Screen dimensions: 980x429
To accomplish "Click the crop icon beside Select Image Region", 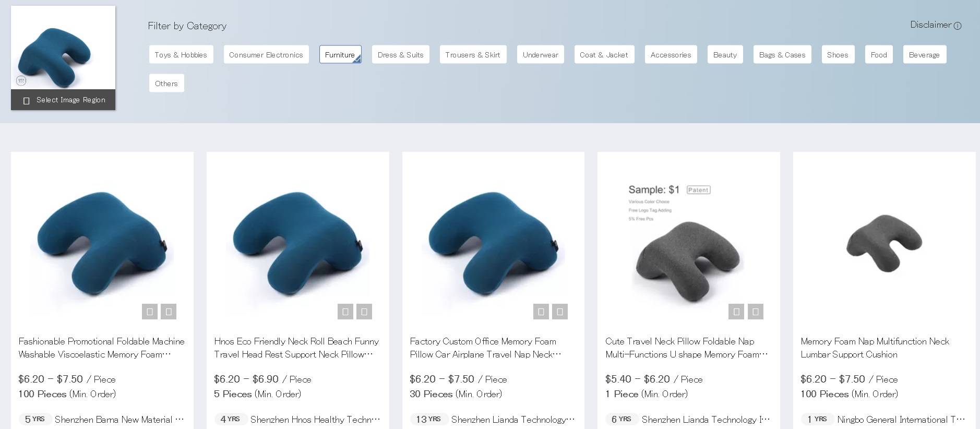I will [x=26, y=100].
